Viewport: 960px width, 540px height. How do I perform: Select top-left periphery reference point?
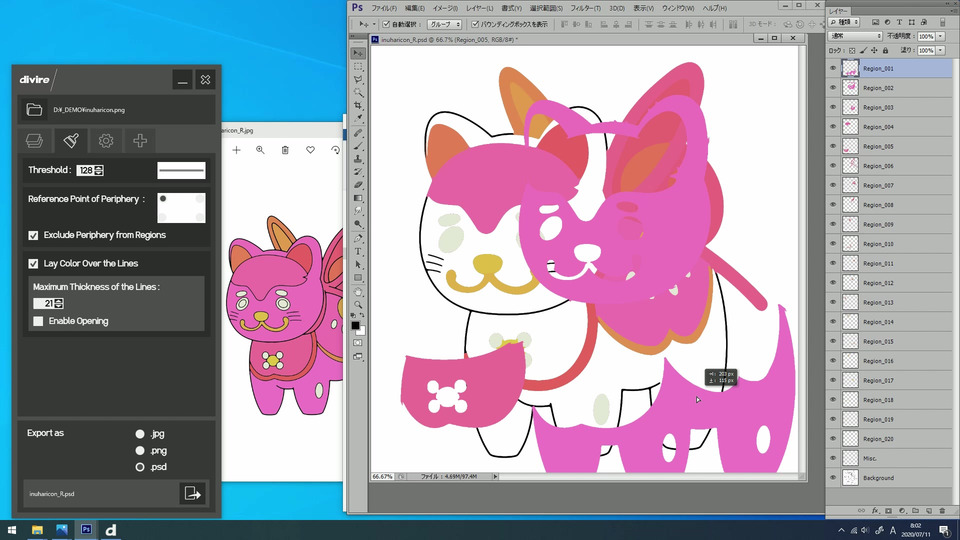tap(163, 198)
